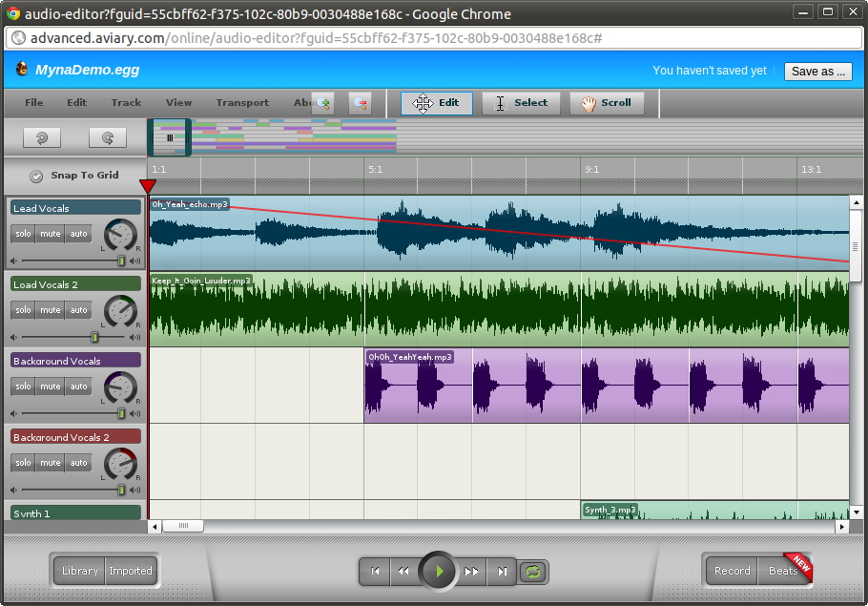Viewport: 868px width, 606px height.
Task: Toggle auto on Lead Vocals 2 track
Action: tap(79, 310)
